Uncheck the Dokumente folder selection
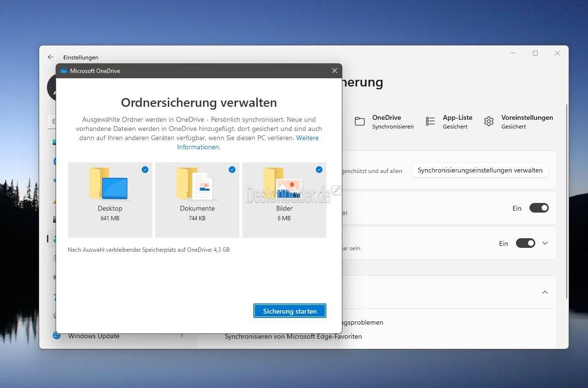Viewport: 588px width, 388px height. pos(232,170)
